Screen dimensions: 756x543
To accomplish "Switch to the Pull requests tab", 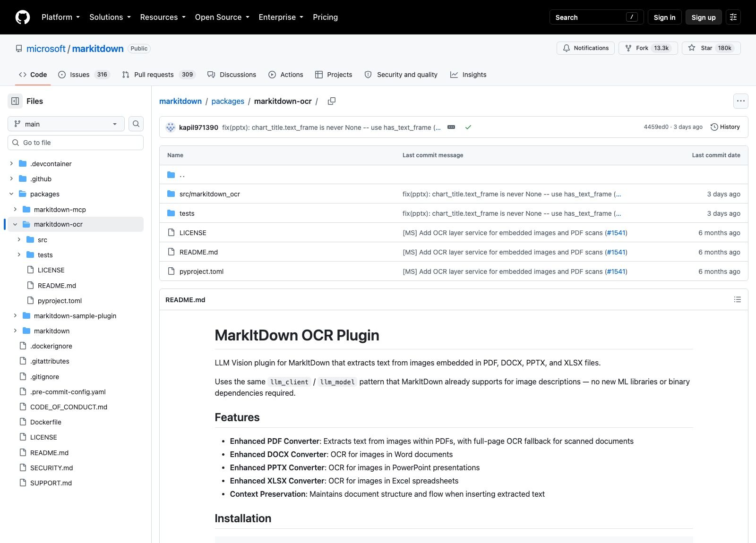I will (x=158, y=75).
